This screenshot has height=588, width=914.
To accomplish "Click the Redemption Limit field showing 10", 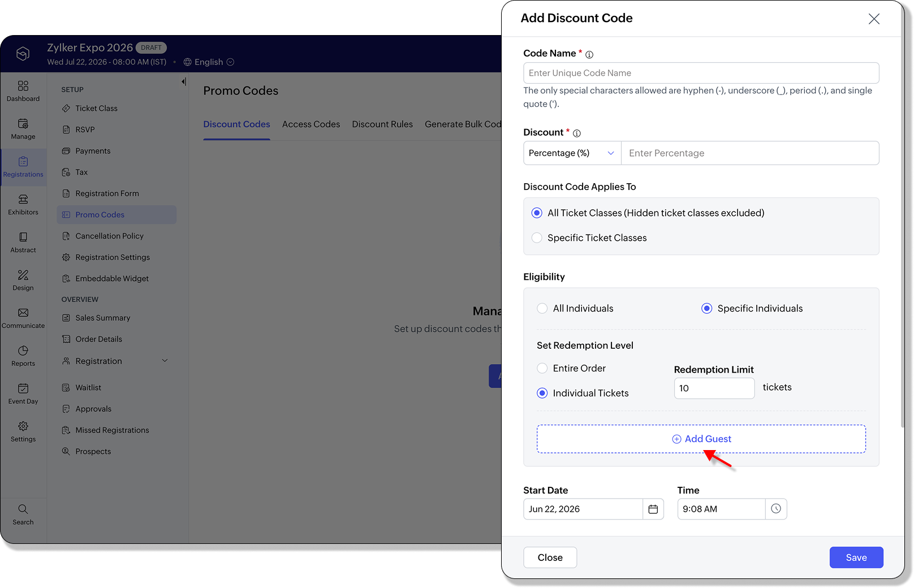I will tap(714, 388).
